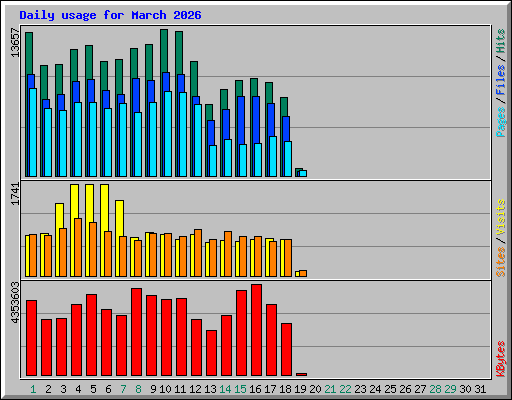Click the cyan Pages bar for day 13
This screenshot has height=400, width=512.
point(213,161)
